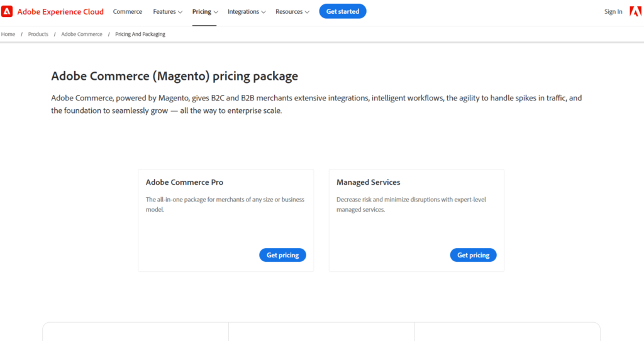
Task: Expand the Features dropdown menu
Action: (167, 11)
